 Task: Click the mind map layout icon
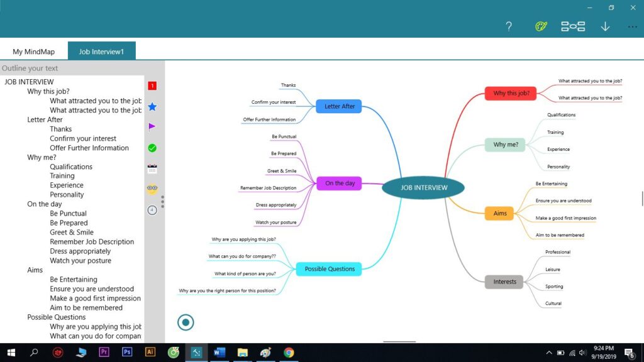tap(573, 26)
